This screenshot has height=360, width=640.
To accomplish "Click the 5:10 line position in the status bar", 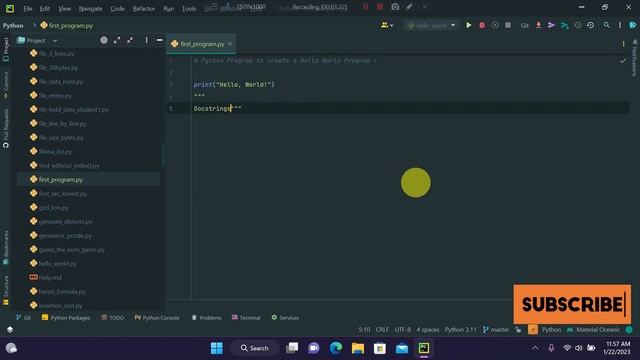I will (364, 330).
